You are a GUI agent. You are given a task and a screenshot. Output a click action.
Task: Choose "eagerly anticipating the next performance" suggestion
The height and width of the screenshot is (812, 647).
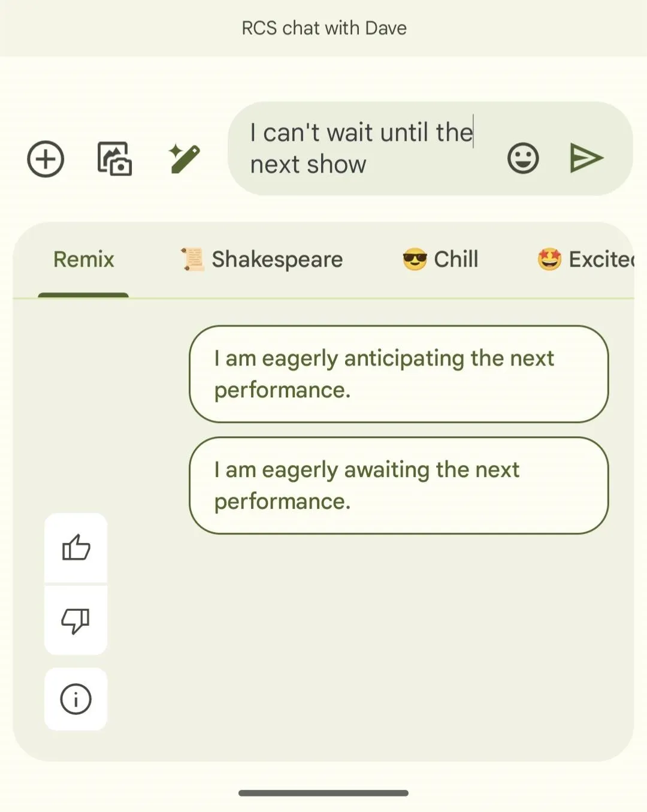[x=399, y=374]
